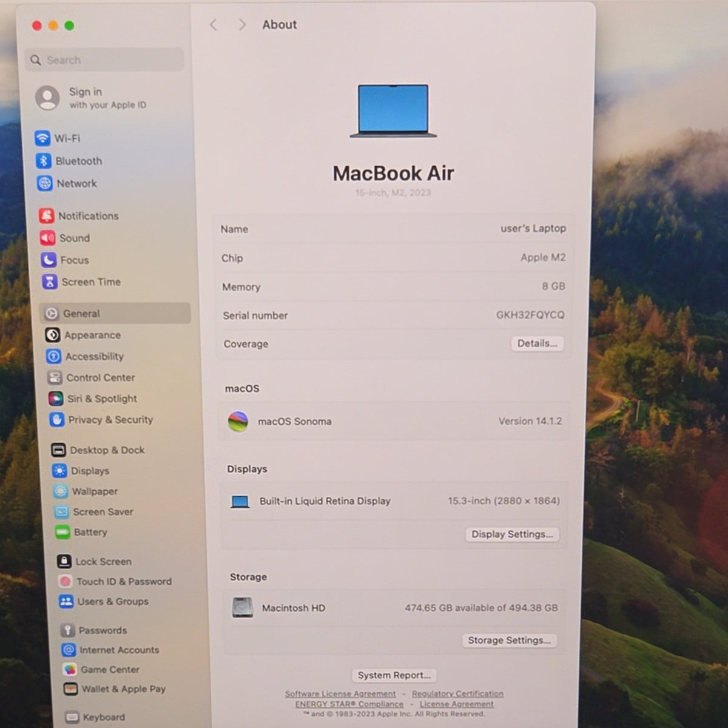This screenshot has height=728, width=728.
Task: Go back using the left chevron
Action: pos(213,25)
